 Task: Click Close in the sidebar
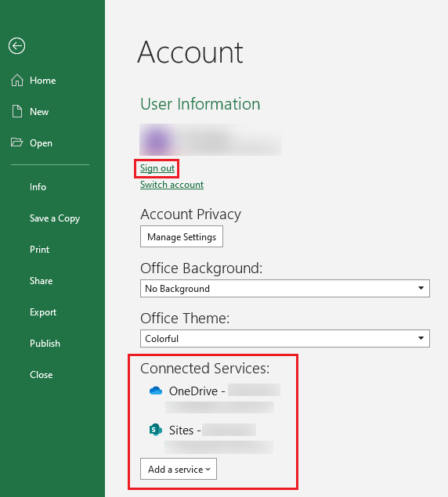click(x=41, y=375)
